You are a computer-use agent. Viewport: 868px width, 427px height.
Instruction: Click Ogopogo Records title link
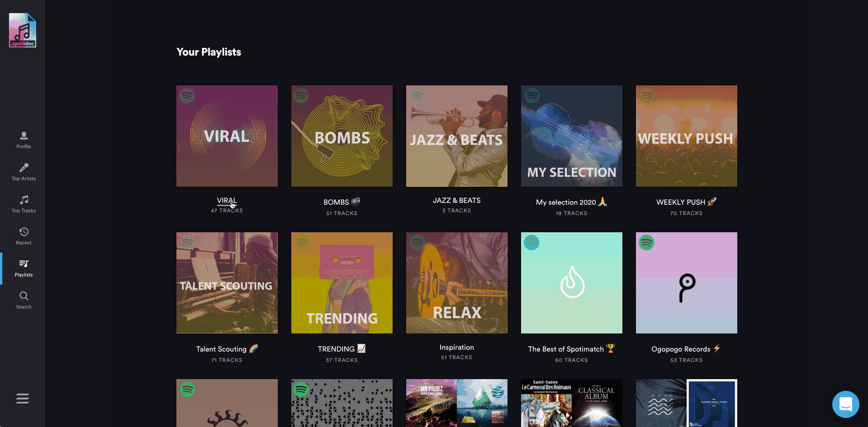(x=686, y=349)
